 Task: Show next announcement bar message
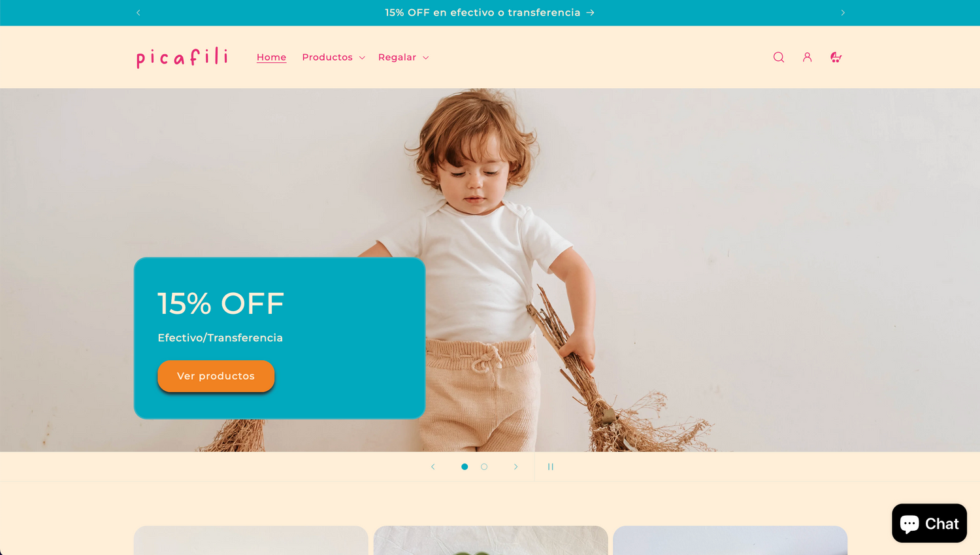pyautogui.click(x=842, y=12)
